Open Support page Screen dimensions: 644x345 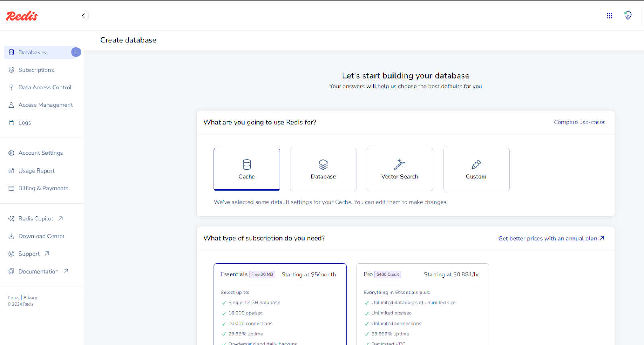[x=29, y=254]
